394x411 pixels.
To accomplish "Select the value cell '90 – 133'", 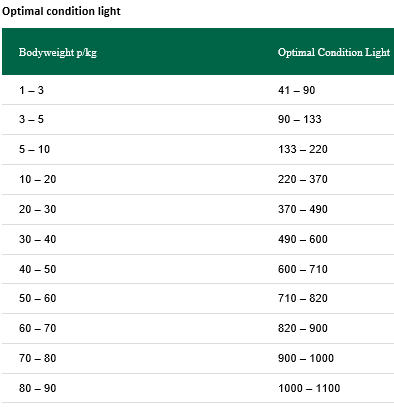I will pyautogui.click(x=300, y=119).
